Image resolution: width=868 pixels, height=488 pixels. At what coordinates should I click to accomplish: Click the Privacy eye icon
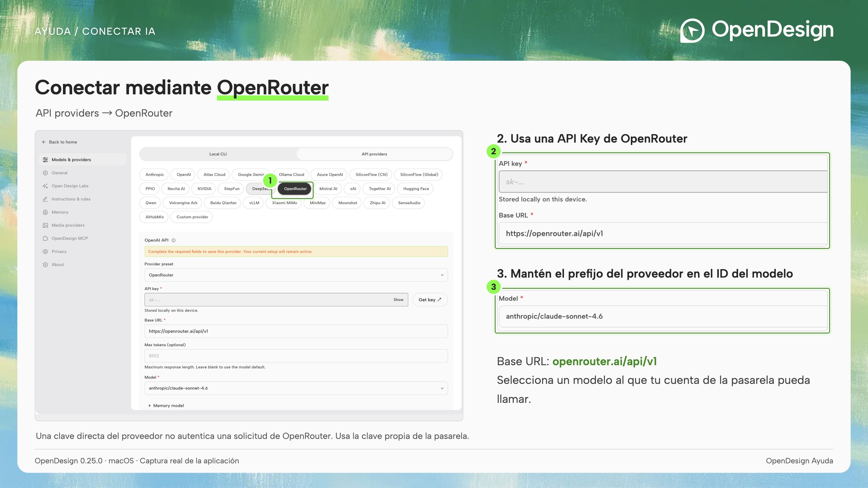tap(45, 252)
